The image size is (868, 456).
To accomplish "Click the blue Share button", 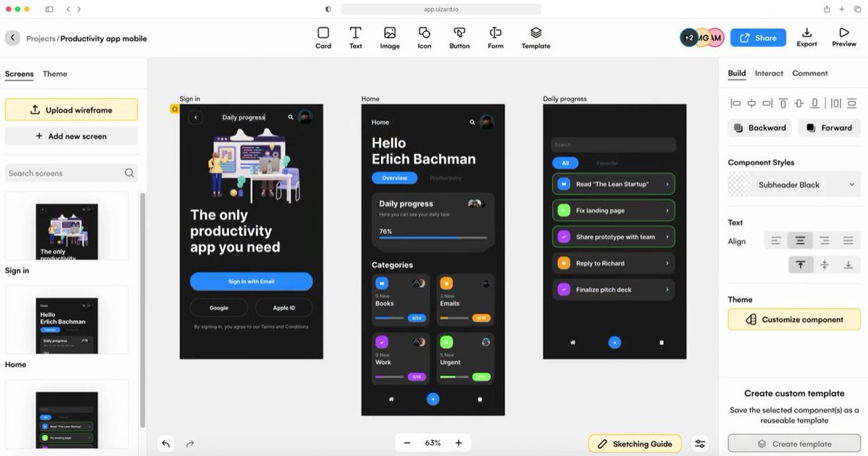I will pyautogui.click(x=758, y=37).
